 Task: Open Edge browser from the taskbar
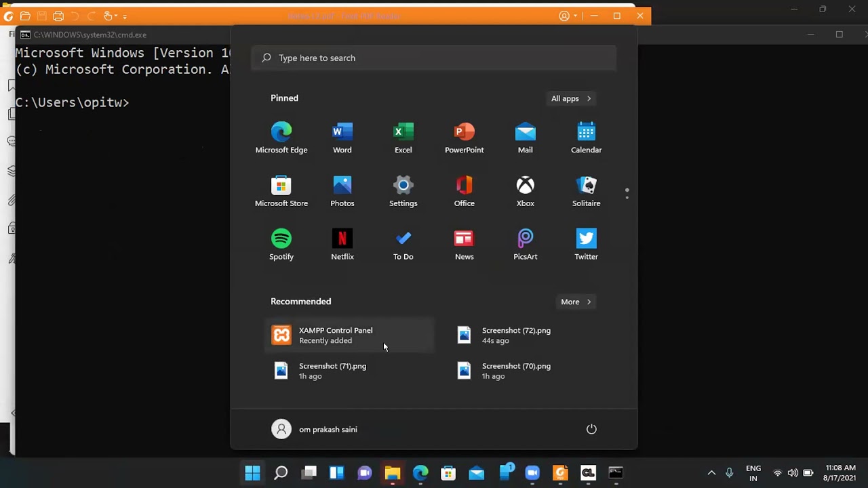coord(420,472)
